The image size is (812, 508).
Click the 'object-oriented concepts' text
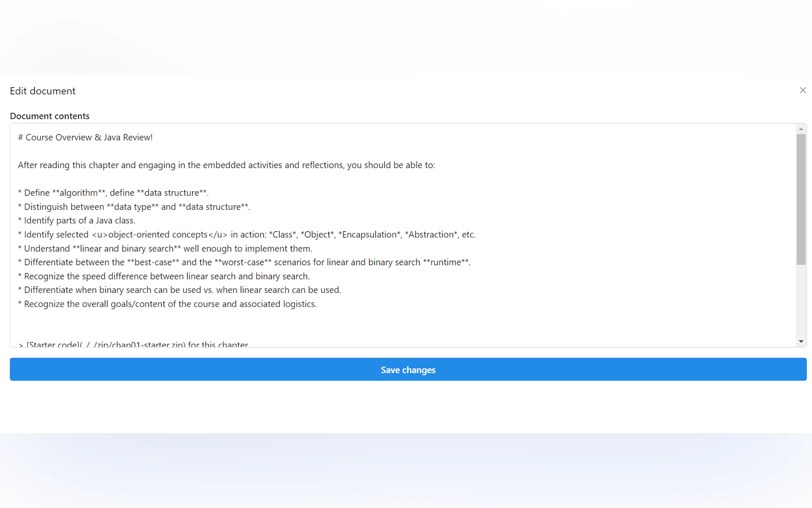pyautogui.click(x=158, y=234)
